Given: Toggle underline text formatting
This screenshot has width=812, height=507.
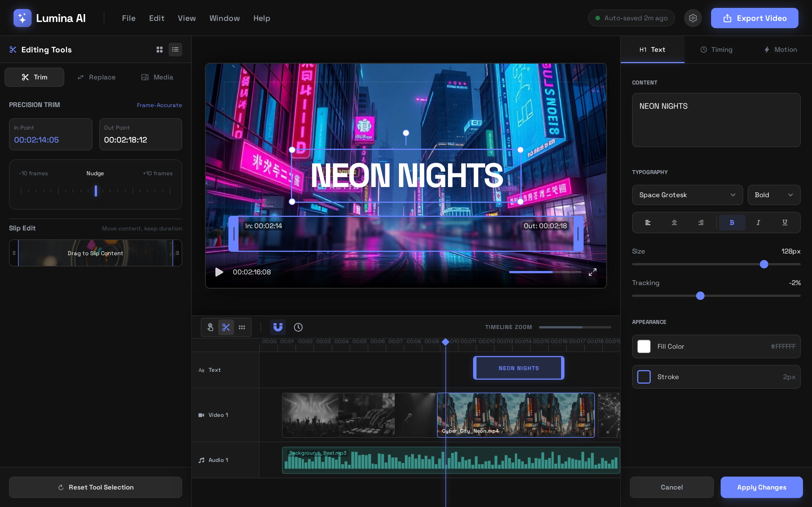Looking at the screenshot, I should [x=784, y=222].
